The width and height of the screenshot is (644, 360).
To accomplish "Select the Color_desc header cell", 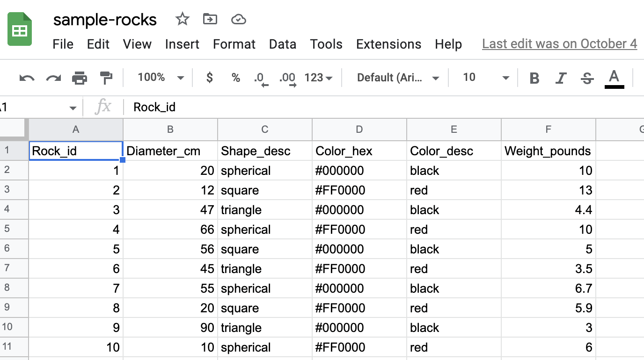I will (x=454, y=151).
